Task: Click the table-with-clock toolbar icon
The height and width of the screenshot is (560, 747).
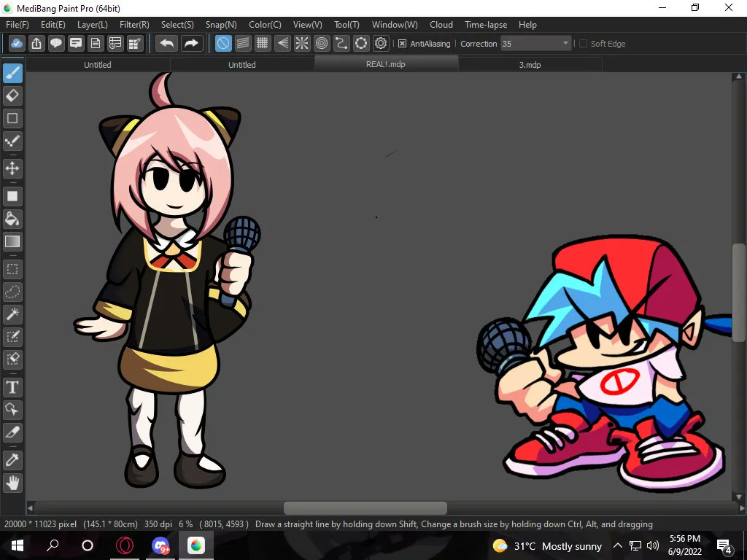Action: click(115, 43)
